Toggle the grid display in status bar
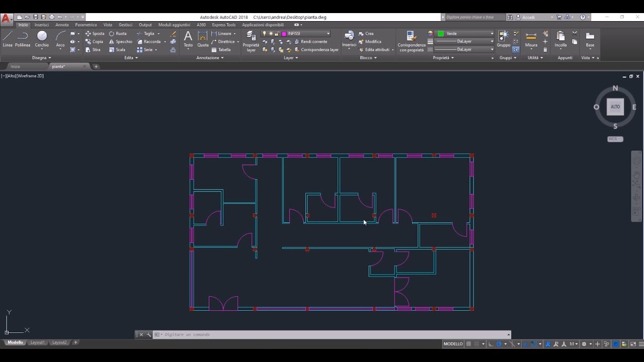 pyautogui.click(x=468, y=344)
